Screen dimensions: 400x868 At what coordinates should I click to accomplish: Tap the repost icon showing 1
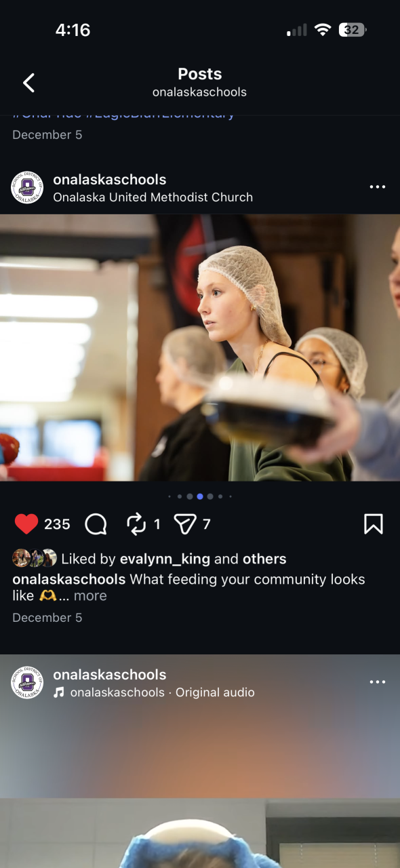136,524
